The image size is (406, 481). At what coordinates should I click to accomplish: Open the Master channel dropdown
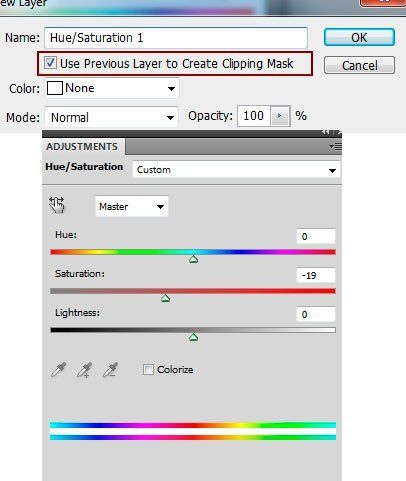[132, 206]
